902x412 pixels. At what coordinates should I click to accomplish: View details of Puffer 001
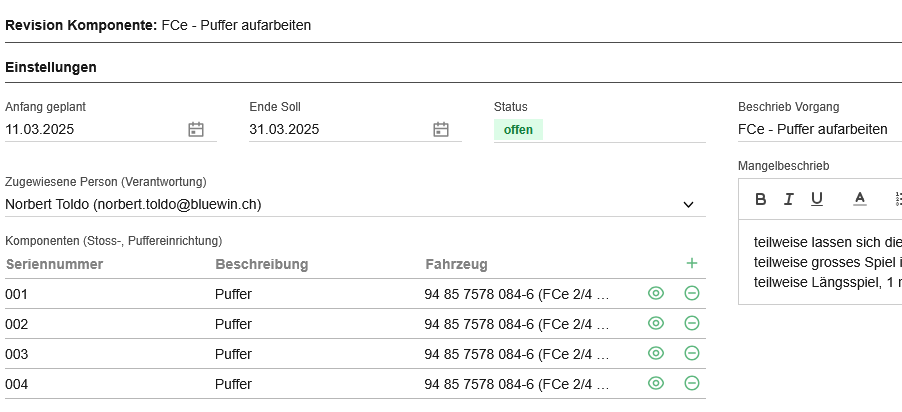coord(656,293)
